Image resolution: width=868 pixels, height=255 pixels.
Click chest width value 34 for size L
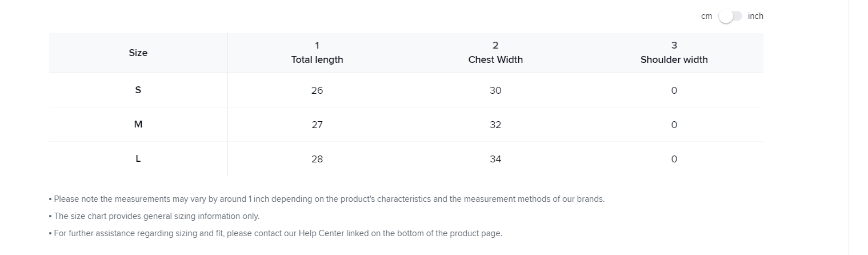[495, 159]
